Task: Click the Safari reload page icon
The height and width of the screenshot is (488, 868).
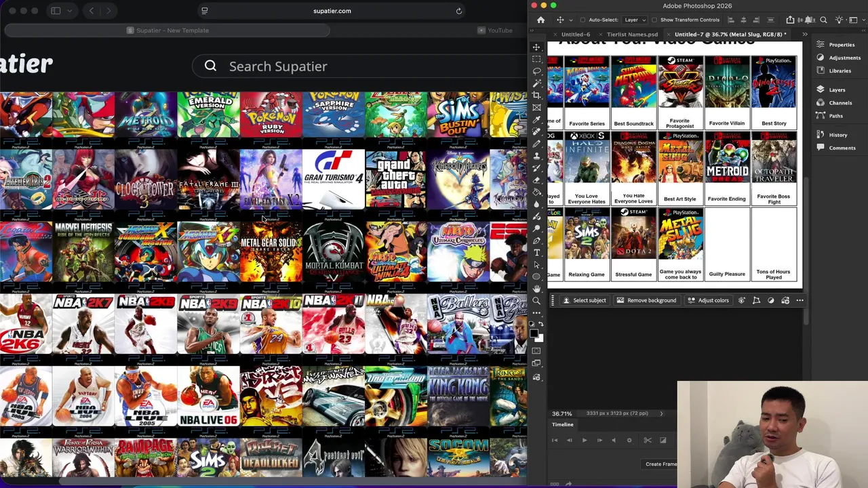Action: pos(459,11)
